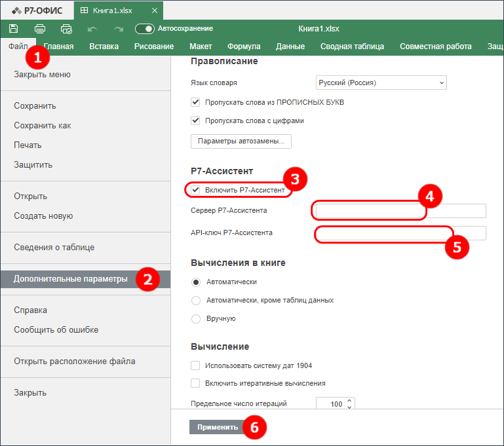
Task: Open the Макет tab
Action: (201, 46)
